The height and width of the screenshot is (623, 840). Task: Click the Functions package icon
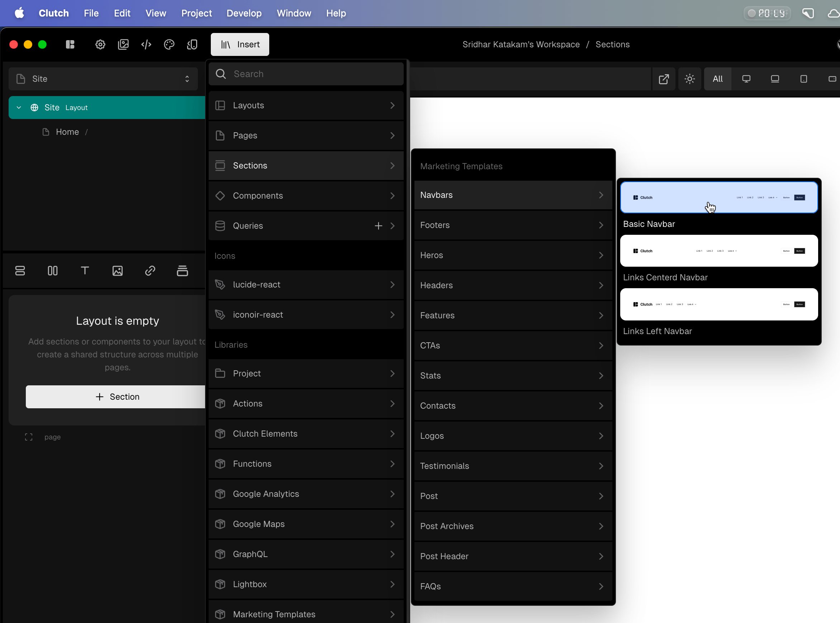[220, 464]
